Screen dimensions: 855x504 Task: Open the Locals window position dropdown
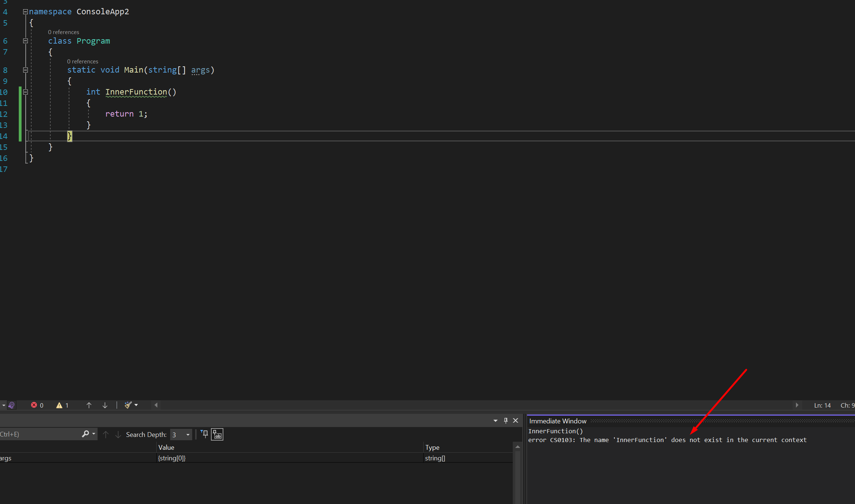point(496,420)
